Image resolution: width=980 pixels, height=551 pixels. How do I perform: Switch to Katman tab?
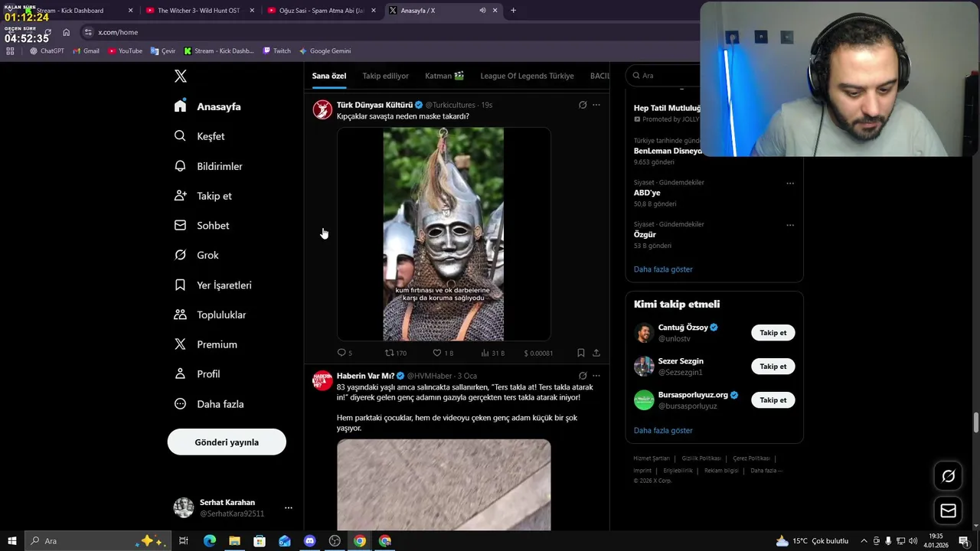[444, 76]
